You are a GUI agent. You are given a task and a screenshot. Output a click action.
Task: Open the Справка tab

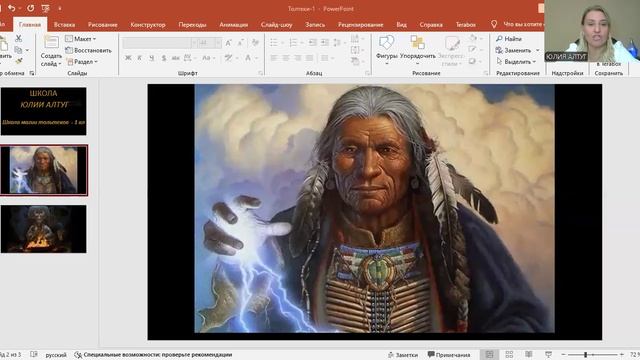pyautogui.click(x=431, y=25)
